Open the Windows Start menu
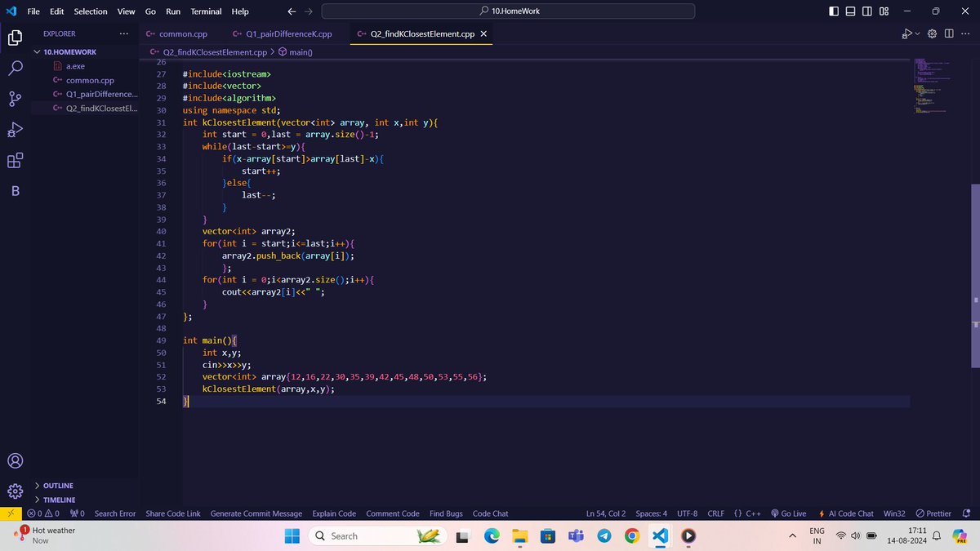The image size is (980, 551). click(292, 535)
